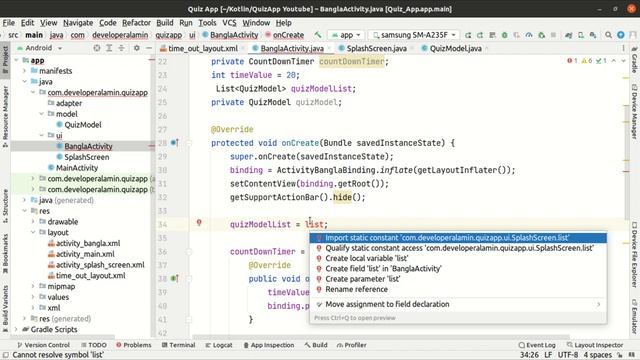Click the blue updates icon in toolbar
Viewport: 640px width, 360px height.
(621, 35)
